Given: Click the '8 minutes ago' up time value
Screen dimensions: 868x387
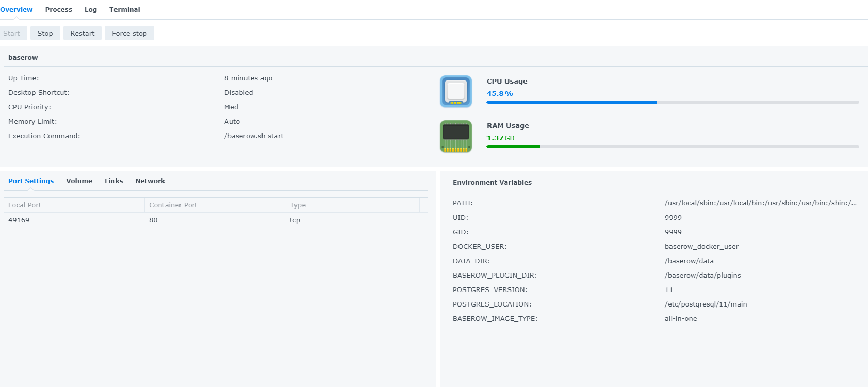Looking at the screenshot, I should [249, 78].
